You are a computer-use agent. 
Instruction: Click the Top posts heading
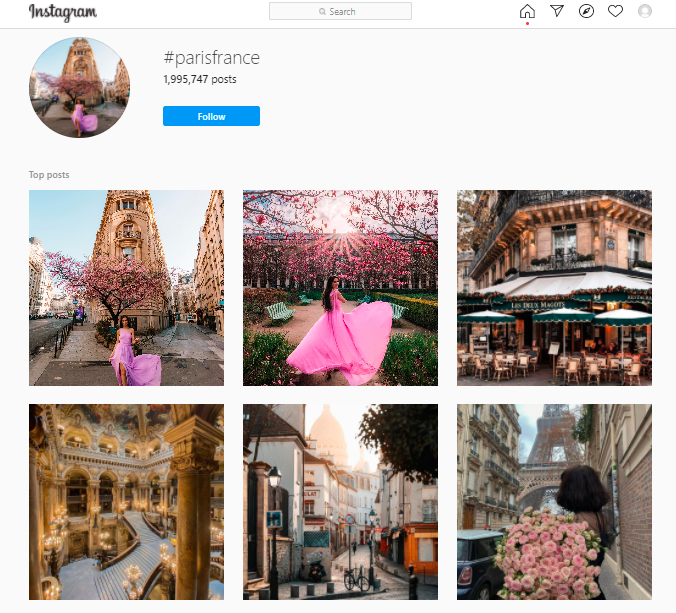tap(49, 175)
